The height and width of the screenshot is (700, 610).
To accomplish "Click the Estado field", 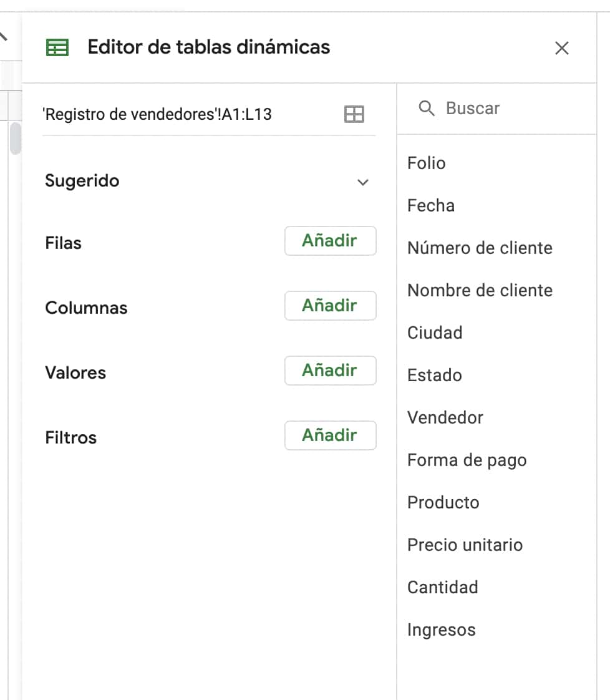I will (434, 375).
